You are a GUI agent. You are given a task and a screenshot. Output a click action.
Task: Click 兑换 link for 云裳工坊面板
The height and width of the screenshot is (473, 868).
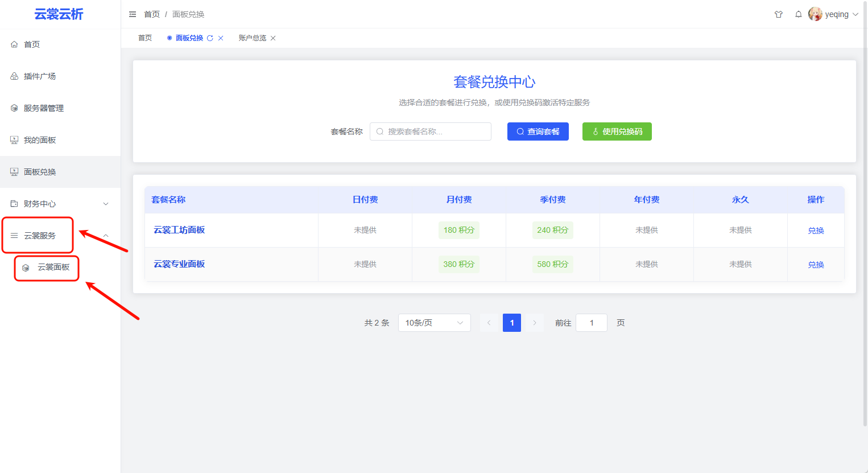click(x=816, y=231)
